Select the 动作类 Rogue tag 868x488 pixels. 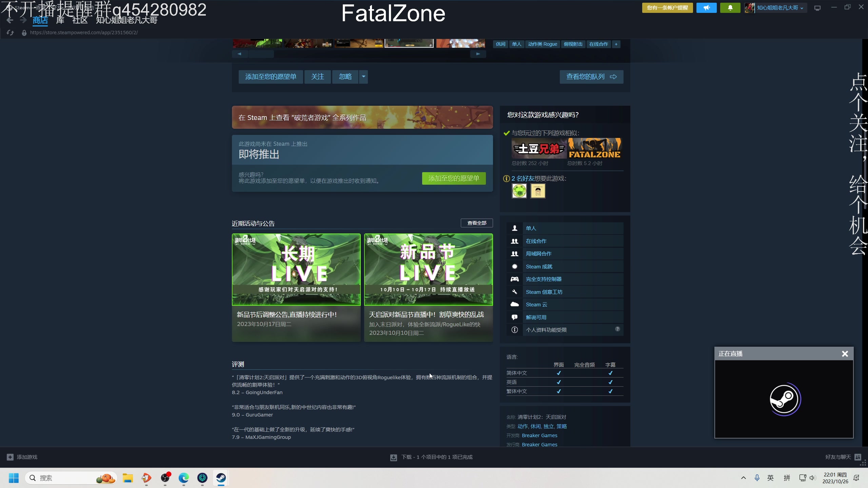coord(542,44)
